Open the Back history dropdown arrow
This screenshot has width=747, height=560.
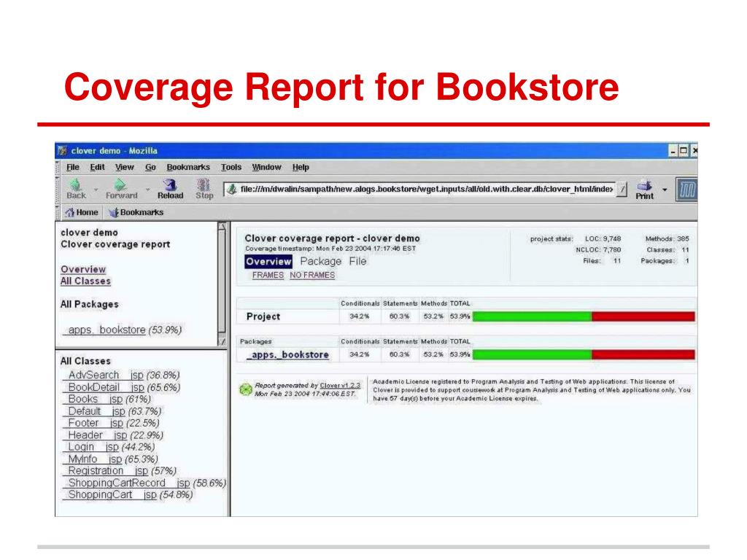coord(96,190)
